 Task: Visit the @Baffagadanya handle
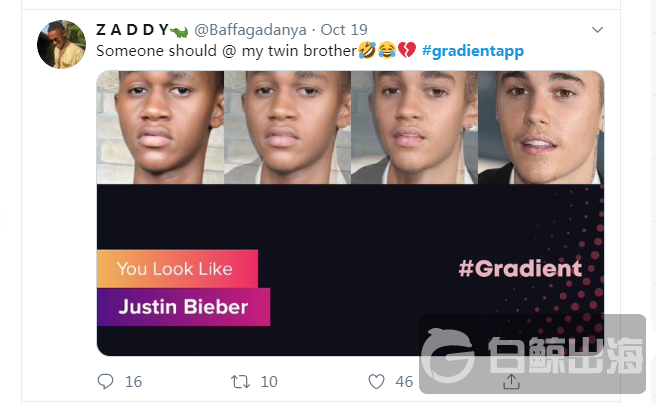(250, 30)
